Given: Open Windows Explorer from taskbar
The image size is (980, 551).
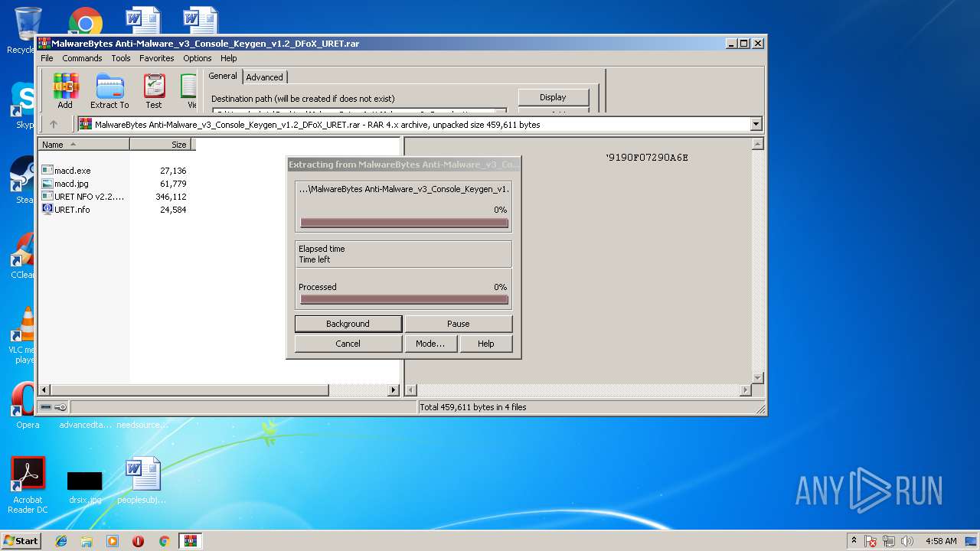Looking at the screenshot, I should point(87,541).
